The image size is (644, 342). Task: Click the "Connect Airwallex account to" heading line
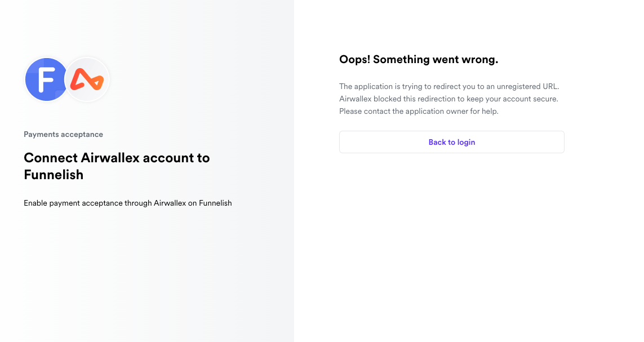(x=117, y=158)
